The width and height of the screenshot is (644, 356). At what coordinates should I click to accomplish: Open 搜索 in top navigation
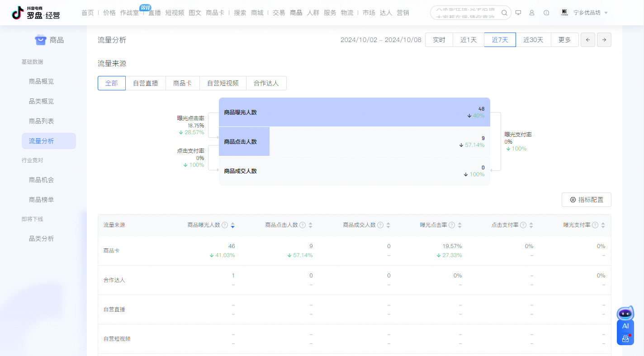[x=240, y=13]
